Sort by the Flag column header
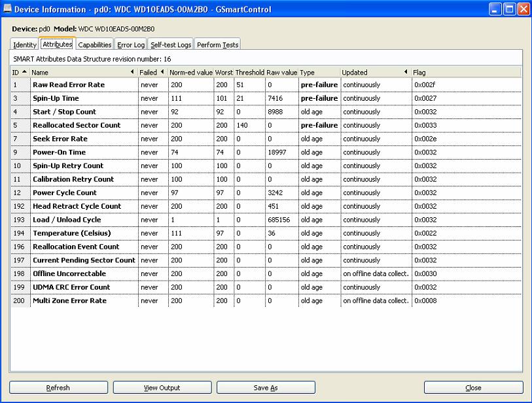 coord(466,72)
